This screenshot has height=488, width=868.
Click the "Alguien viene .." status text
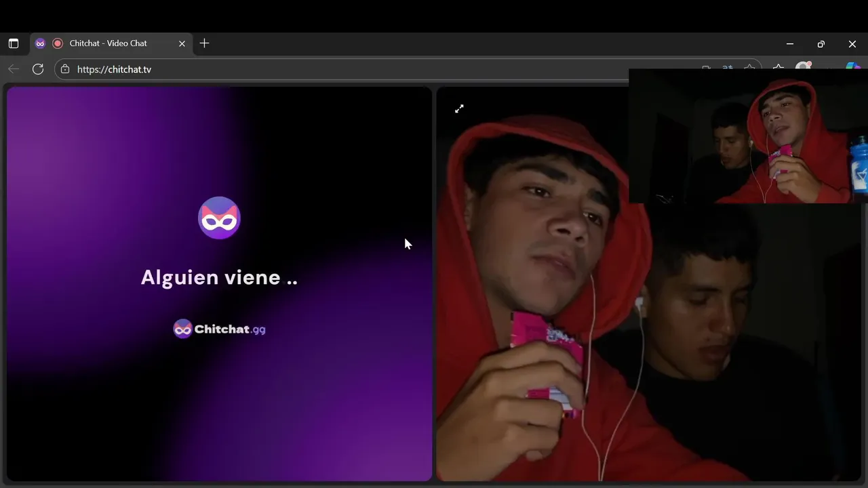coord(219,277)
